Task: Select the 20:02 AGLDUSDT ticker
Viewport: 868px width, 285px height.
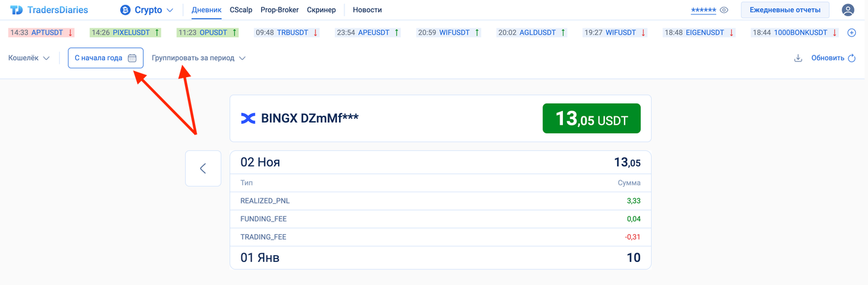Action: tap(533, 32)
